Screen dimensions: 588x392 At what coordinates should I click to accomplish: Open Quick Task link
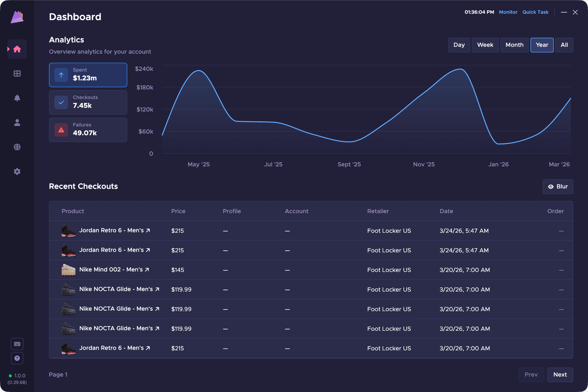point(535,12)
